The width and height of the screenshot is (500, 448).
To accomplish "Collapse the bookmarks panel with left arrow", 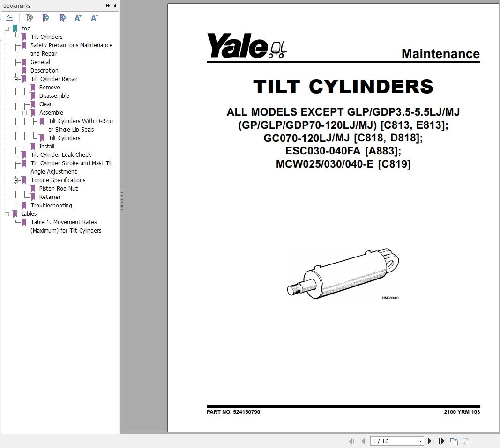I will tap(115, 6).
